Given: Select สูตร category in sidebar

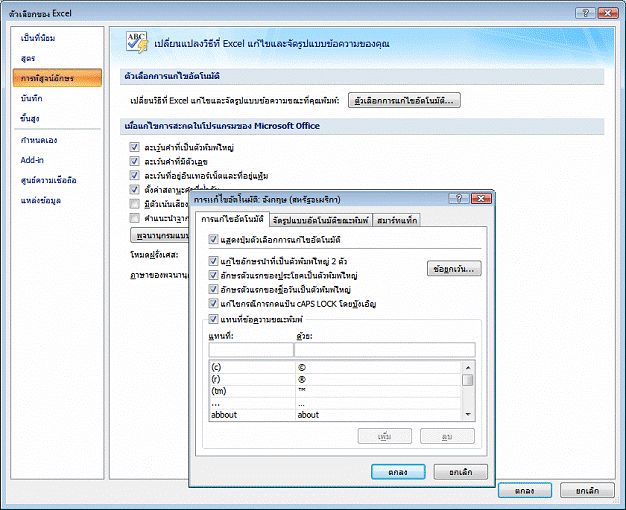Looking at the screenshot, I should pos(28,58).
